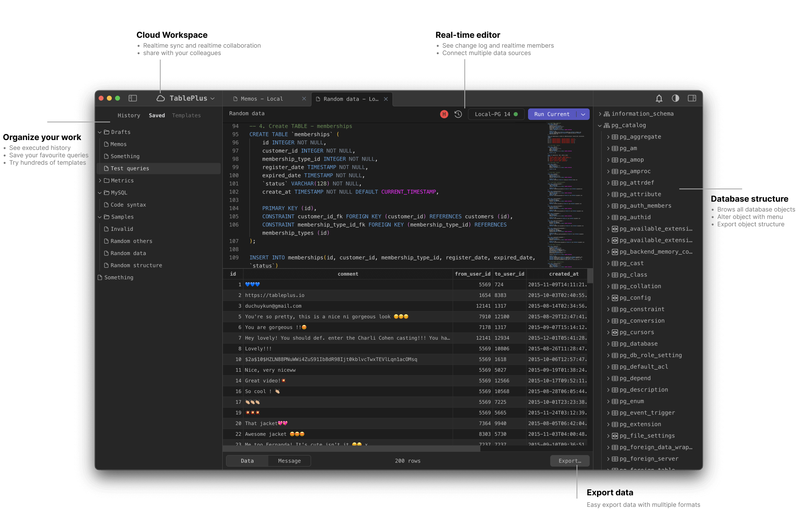812x529 pixels.
Task: Expand the information_schema node
Action: [x=600, y=114]
